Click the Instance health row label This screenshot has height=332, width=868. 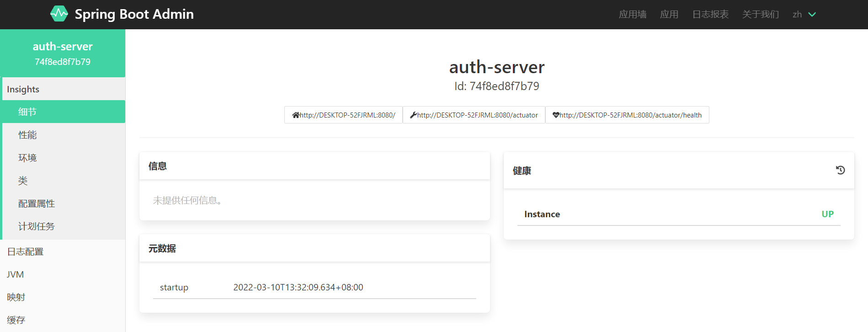tap(542, 214)
